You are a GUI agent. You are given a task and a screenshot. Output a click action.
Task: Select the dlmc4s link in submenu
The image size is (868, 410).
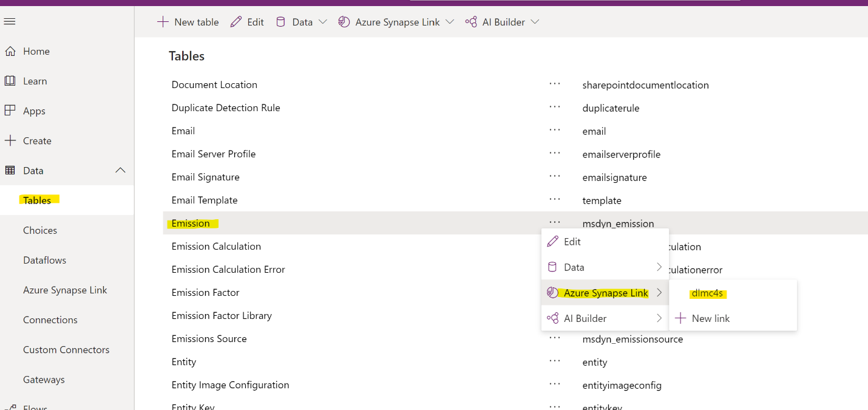point(733,293)
